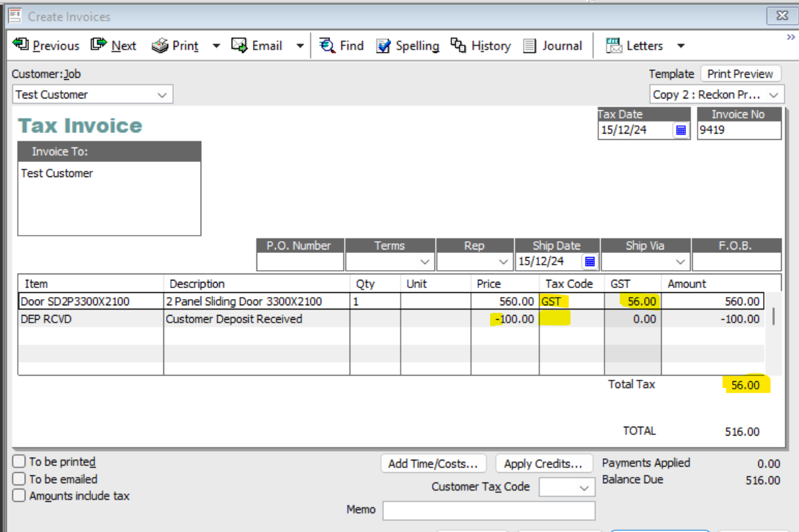This screenshot has width=799, height=532.
Task: Expand the Letters dropdown arrow
Action: coord(681,46)
